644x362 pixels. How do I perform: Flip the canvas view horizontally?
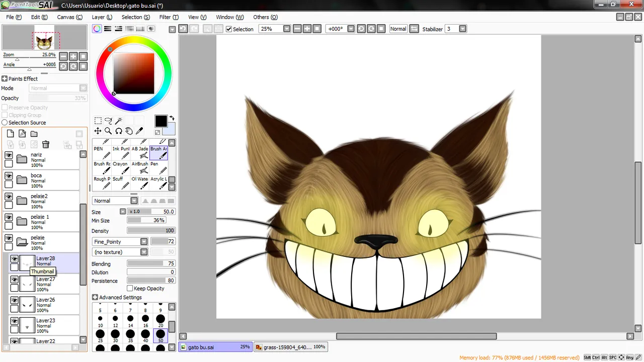(x=414, y=29)
